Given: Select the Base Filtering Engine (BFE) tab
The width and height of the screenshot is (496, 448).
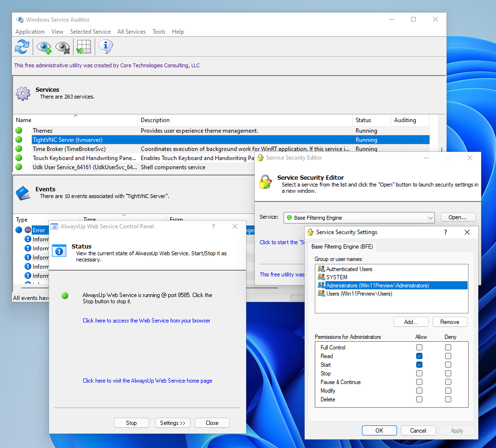Looking at the screenshot, I should 342,247.
